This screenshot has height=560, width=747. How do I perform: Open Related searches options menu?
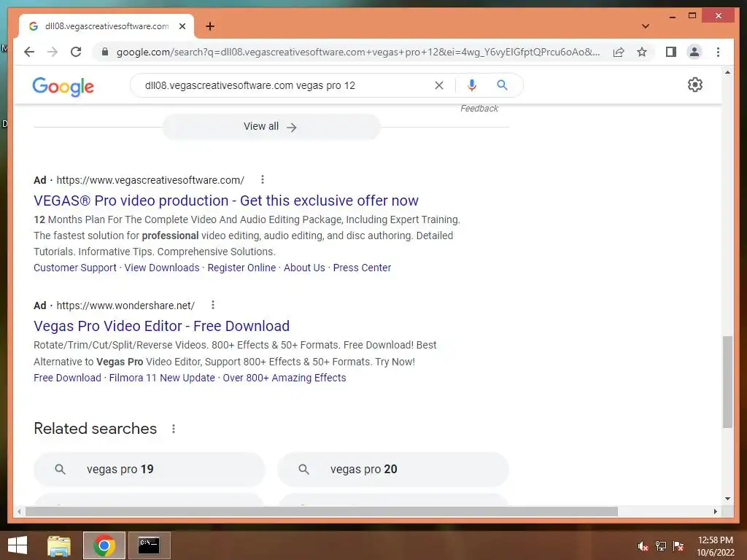(174, 429)
